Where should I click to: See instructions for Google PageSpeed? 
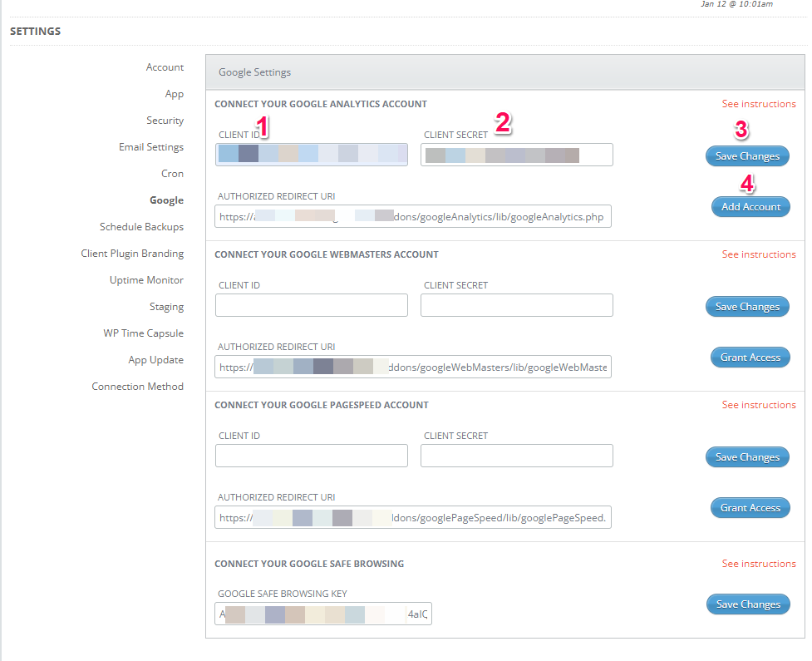click(759, 405)
